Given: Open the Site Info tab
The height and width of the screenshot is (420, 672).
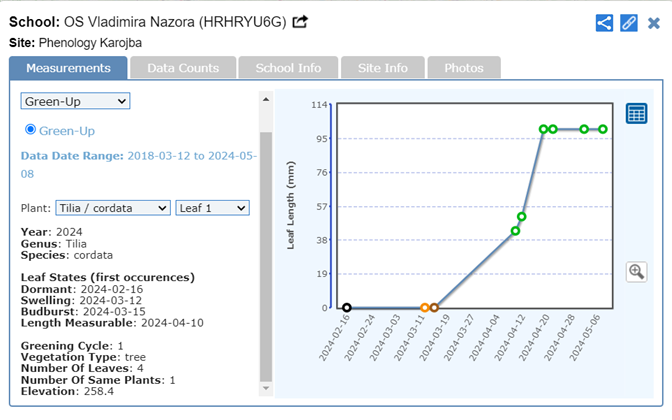Looking at the screenshot, I should click(x=382, y=68).
